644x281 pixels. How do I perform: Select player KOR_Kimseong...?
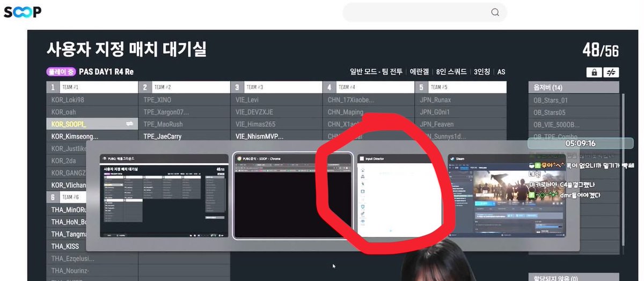tap(92, 136)
